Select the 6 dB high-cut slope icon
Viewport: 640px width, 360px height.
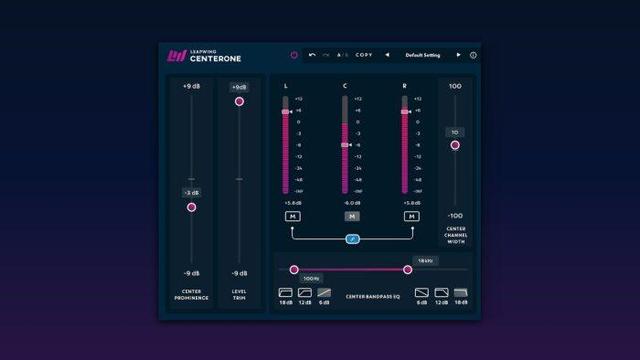point(422,293)
